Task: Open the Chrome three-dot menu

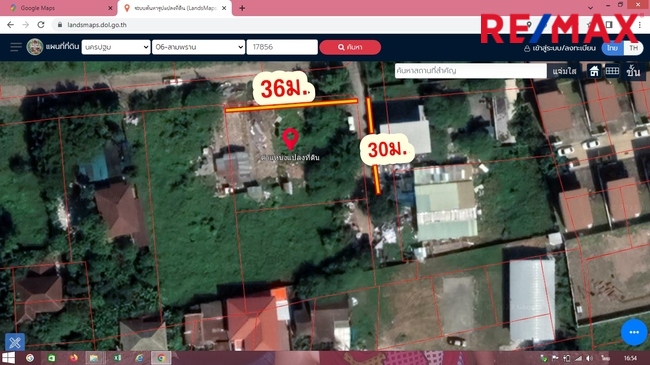Action: (x=640, y=25)
